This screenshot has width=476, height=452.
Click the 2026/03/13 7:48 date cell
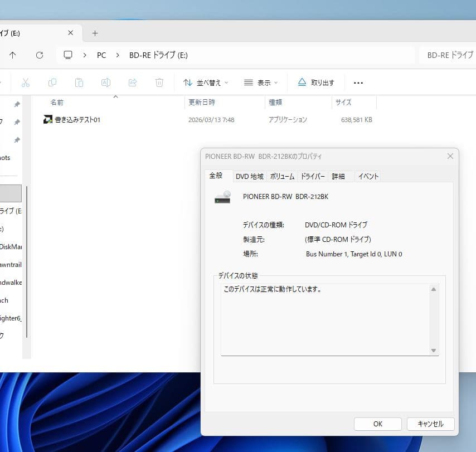(211, 120)
